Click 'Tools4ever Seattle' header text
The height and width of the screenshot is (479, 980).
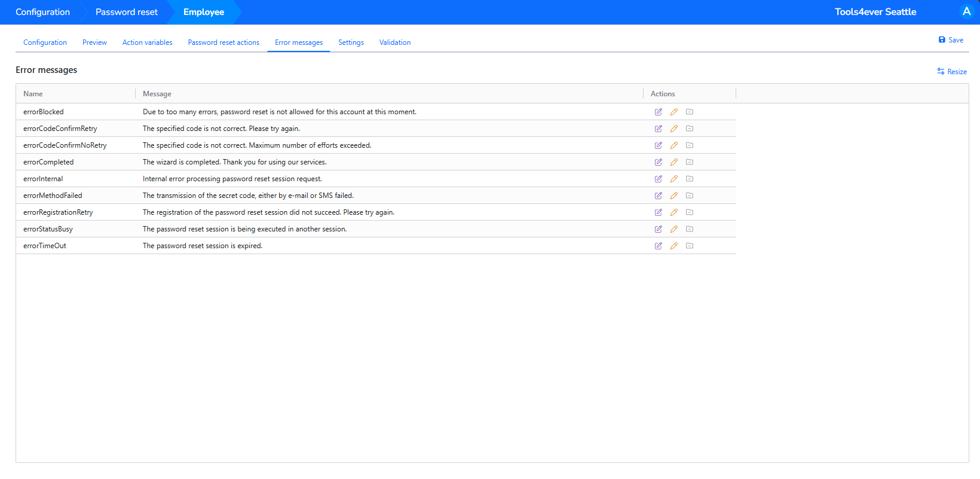click(875, 12)
